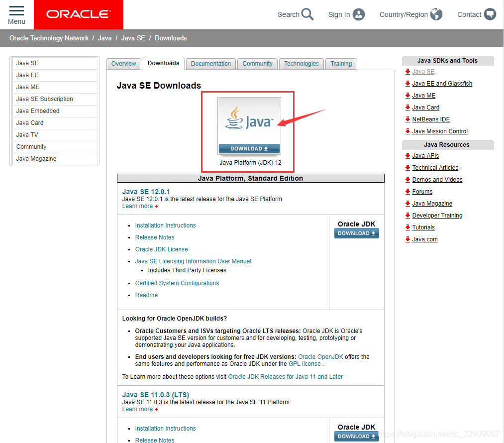Open Java Magazine under Java Resources
The image size is (504, 443).
(432, 203)
